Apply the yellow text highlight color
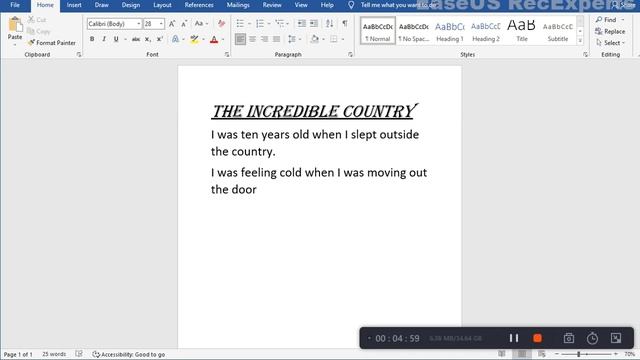 click(x=194, y=39)
